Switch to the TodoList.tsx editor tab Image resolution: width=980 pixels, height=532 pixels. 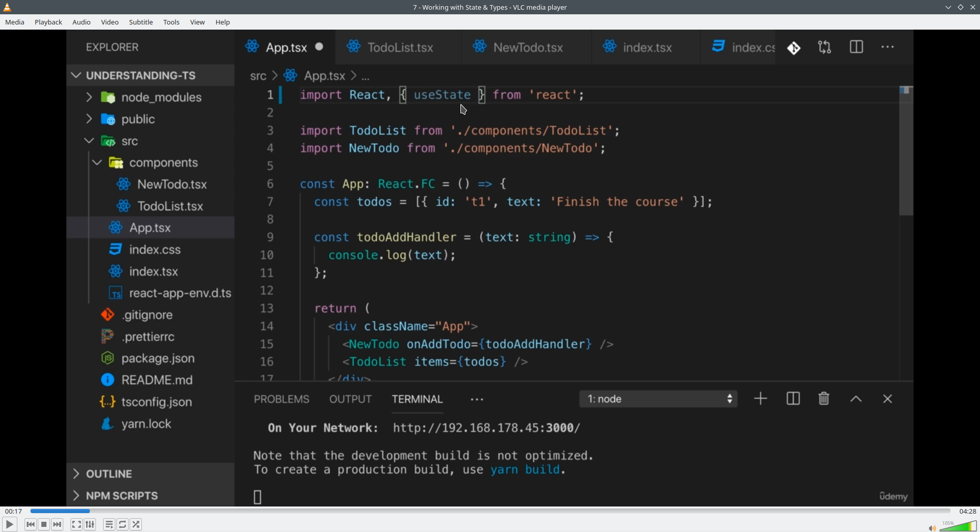[x=399, y=47]
